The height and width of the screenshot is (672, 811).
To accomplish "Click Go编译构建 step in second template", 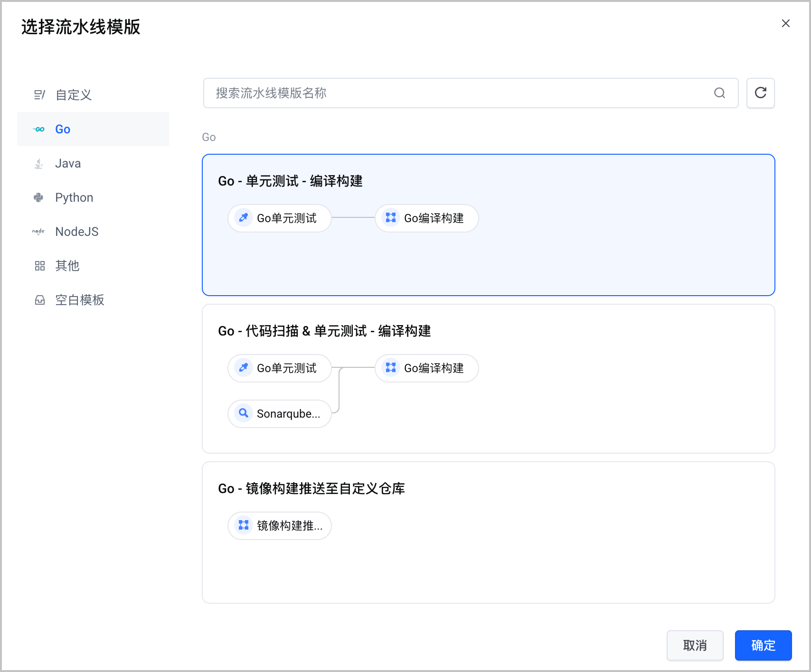I will 427,368.
